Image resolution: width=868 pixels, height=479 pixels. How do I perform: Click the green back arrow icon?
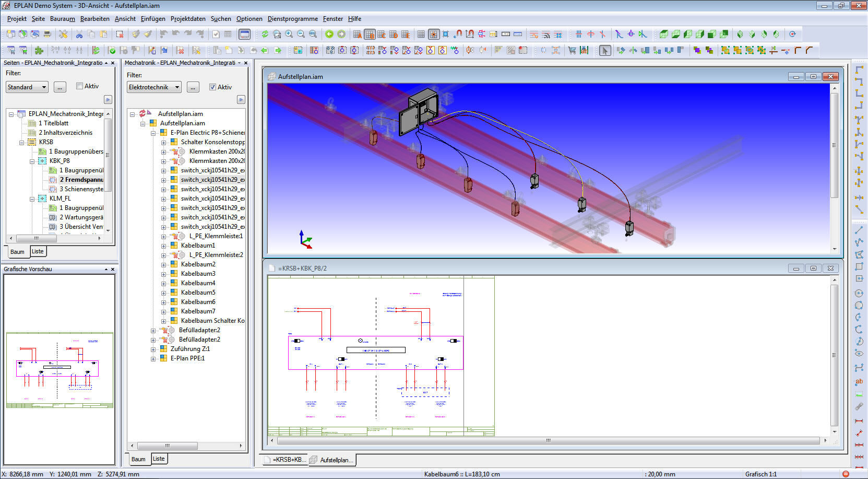(x=329, y=34)
